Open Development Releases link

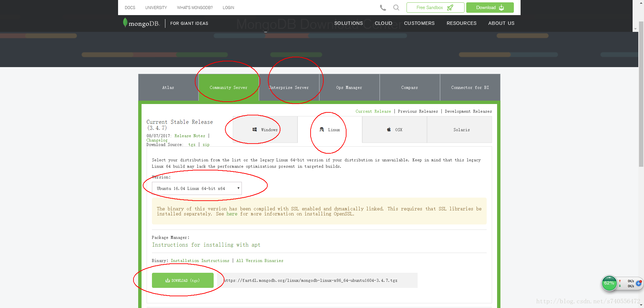[x=468, y=111]
